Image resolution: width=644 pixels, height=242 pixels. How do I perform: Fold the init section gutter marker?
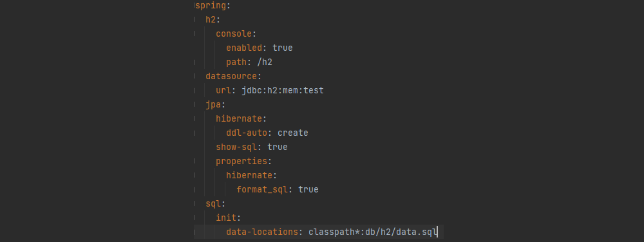point(194,218)
